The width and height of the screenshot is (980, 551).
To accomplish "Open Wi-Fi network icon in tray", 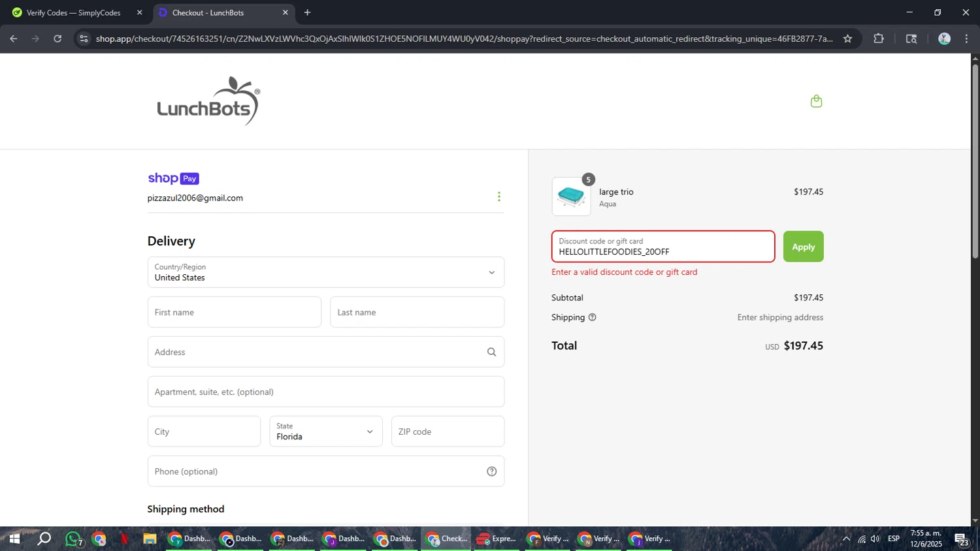I will (x=862, y=539).
